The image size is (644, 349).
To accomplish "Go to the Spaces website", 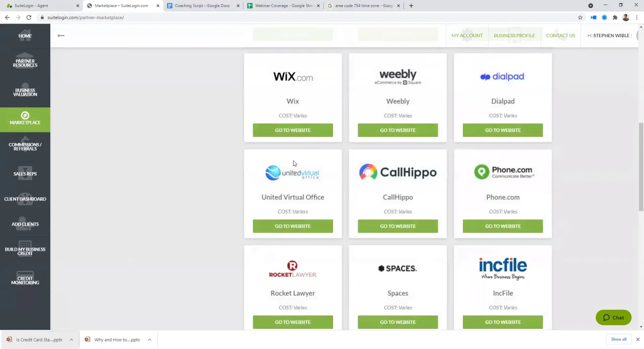I will tap(398, 322).
